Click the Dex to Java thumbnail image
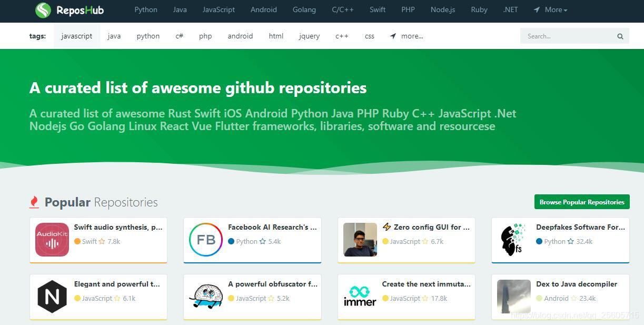The height and width of the screenshot is (325, 644). point(514,297)
